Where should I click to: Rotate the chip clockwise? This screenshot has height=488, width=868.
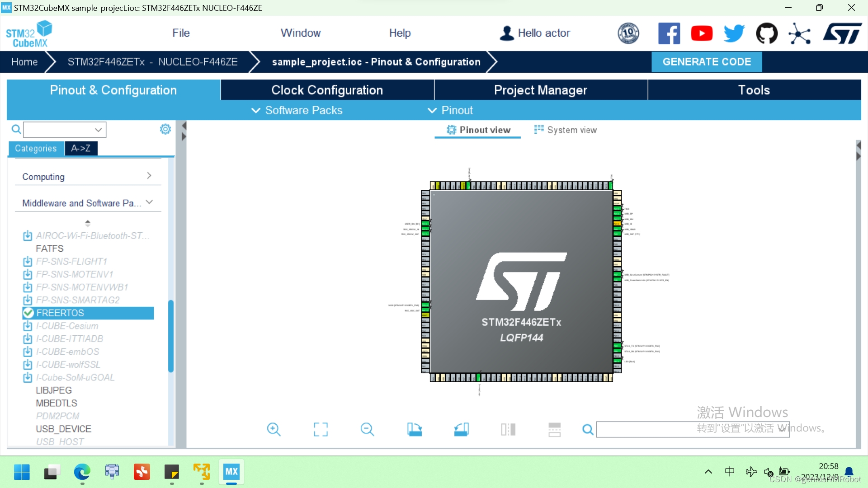(x=415, y=429)
